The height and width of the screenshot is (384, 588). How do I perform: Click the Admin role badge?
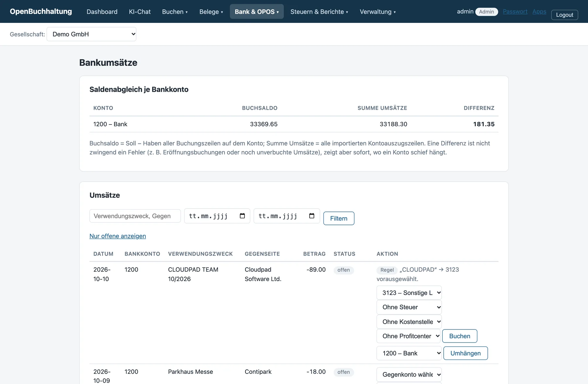pyautogui.click(x=486, y=12)
